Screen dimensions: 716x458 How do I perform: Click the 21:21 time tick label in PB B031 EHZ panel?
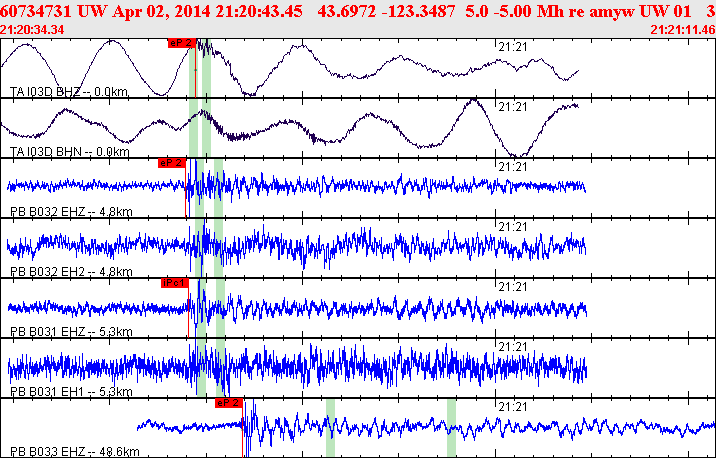click(x=512, y=287)
